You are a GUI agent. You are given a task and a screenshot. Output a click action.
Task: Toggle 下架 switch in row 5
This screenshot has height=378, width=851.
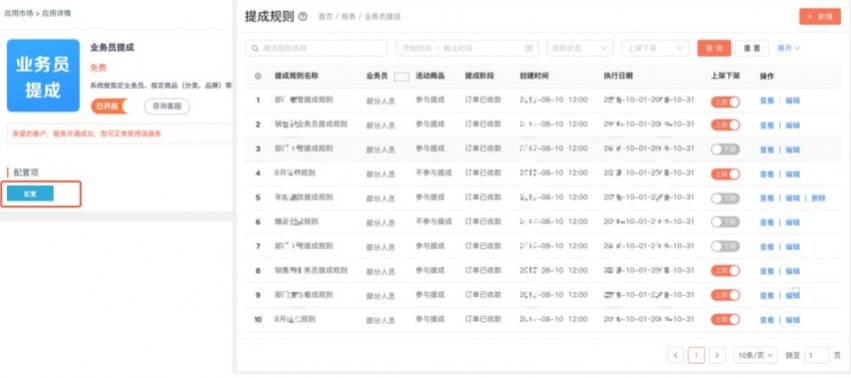726,198
